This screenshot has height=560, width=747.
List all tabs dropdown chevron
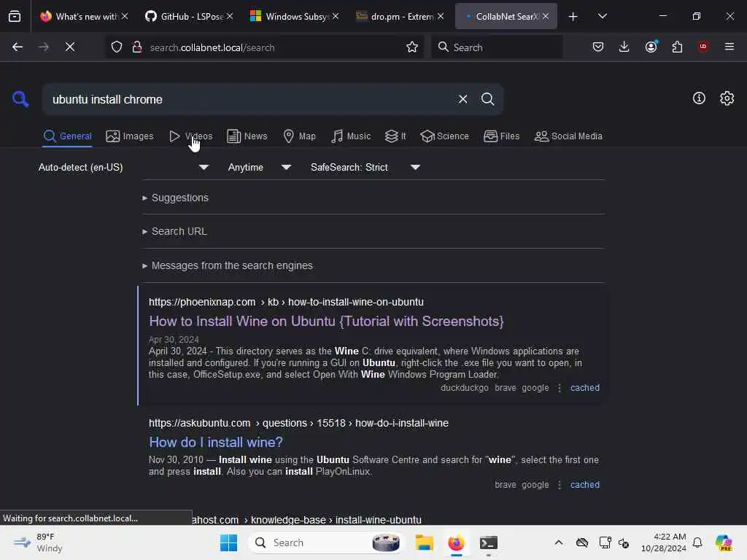click(x=602, y=16)
